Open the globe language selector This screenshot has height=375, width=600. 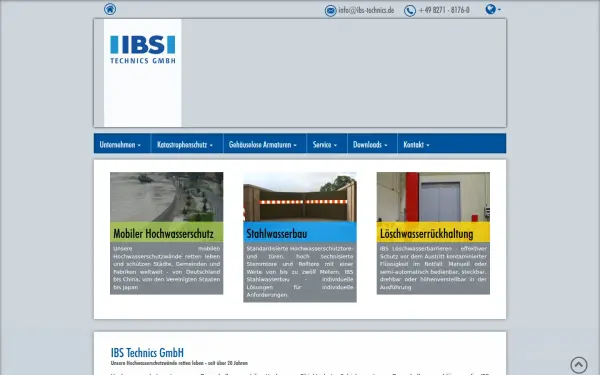click(493, 9)
